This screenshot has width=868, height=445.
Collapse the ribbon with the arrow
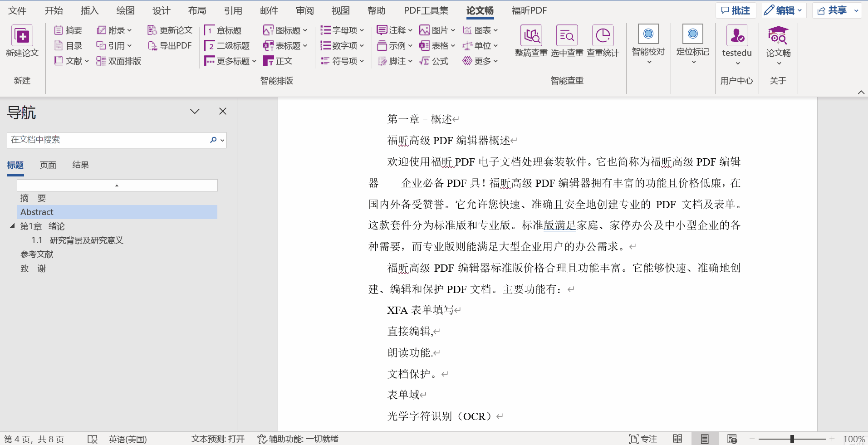click(861, 93)
